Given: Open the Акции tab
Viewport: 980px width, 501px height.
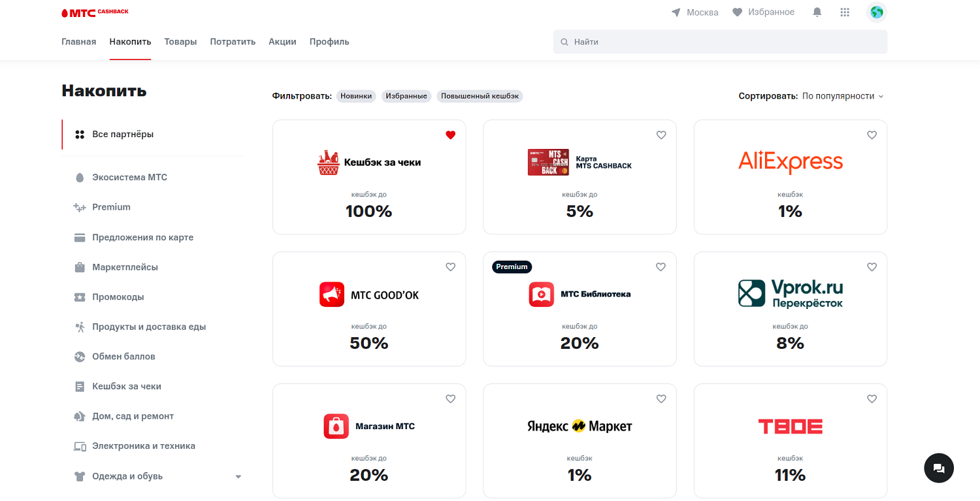Looking at the screenshot, I should click(282, 42).
